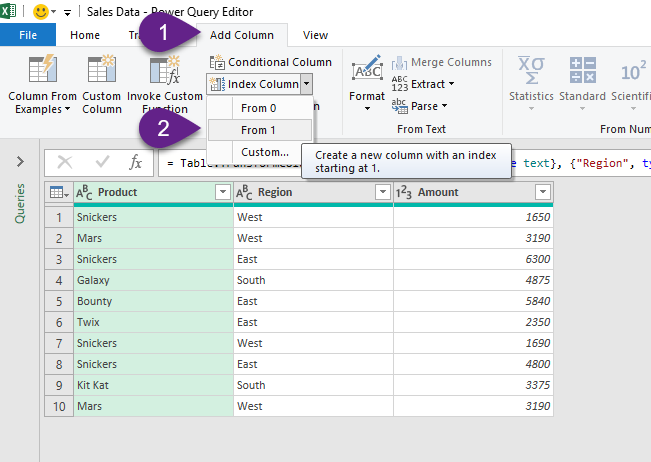651x462 pixels.
Task: Select the Kit Kat product cell
Action: 154,385
